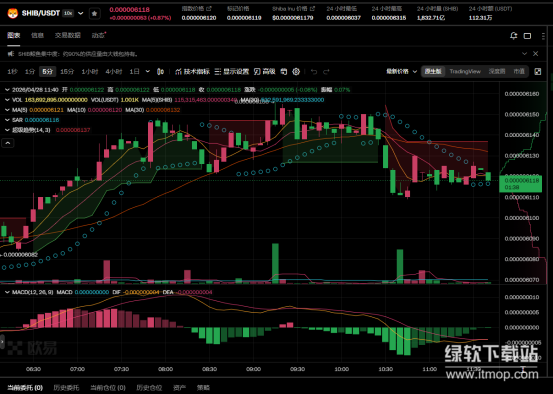Click the header price 0.000006118

click(129, 10)
